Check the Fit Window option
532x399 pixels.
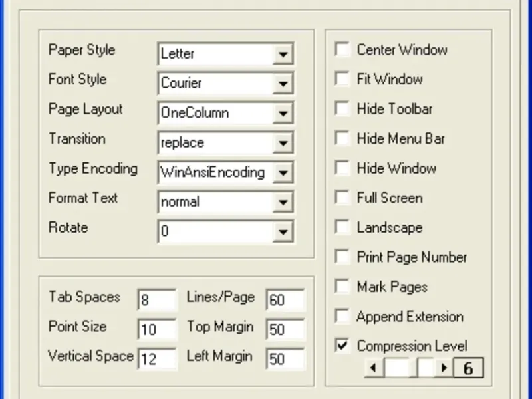click(343, 79)
